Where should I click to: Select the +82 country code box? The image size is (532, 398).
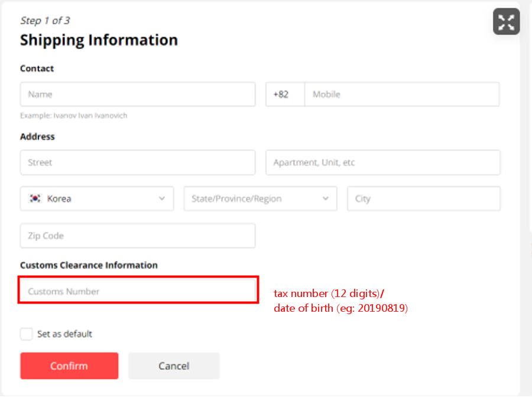tap(285, 94)
